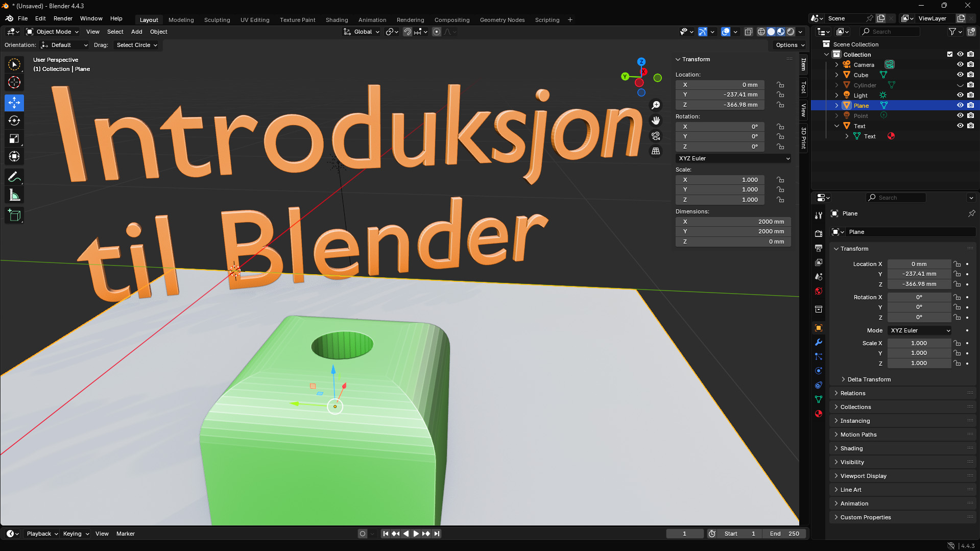This screenshot has width=980, height=551.
Task: Open the Select Circle drag dropdown
Action: [136, 45]
